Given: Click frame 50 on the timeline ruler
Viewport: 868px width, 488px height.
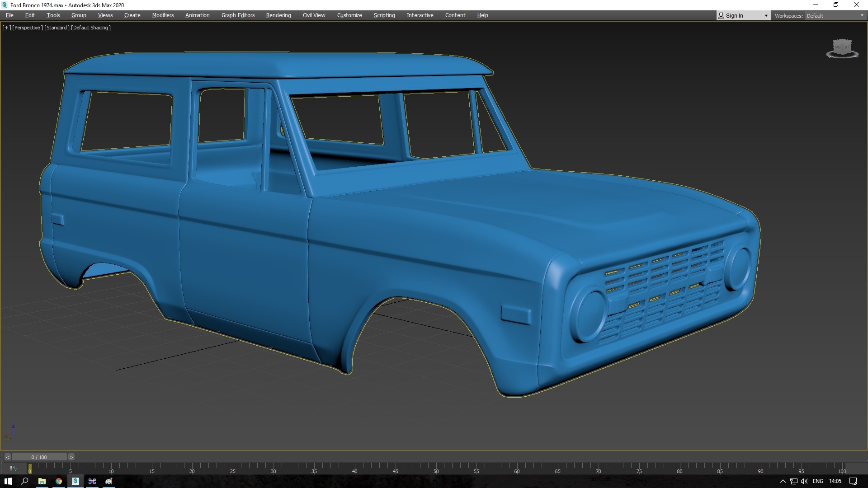Looking at the screenshot, I should [x=436, y=471].
